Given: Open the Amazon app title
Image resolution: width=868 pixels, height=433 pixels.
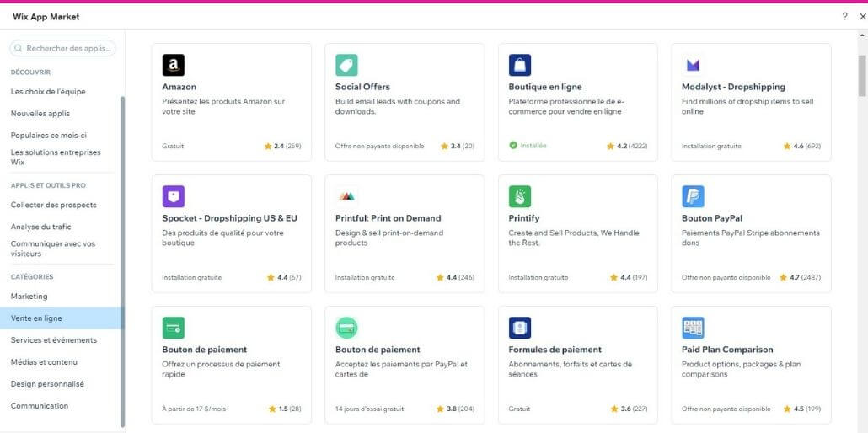Looking at the screenshot, I should click(179, 87).
